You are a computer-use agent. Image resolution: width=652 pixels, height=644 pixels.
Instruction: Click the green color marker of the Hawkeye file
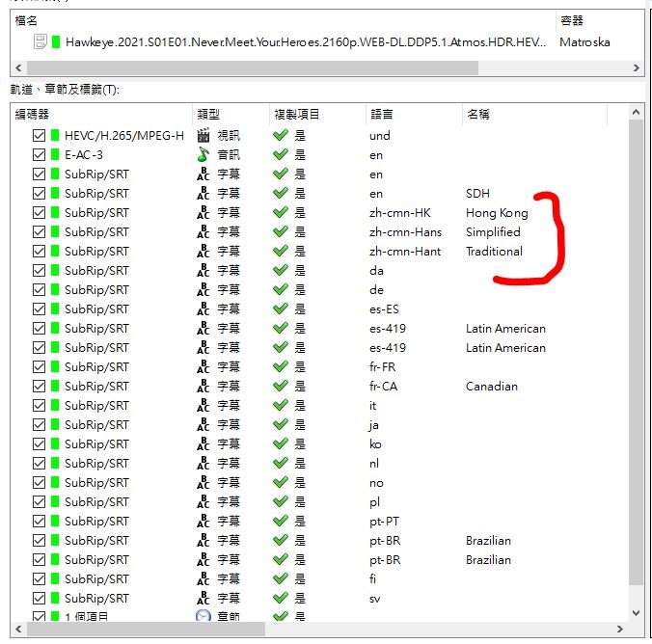[x=56, y=42]
